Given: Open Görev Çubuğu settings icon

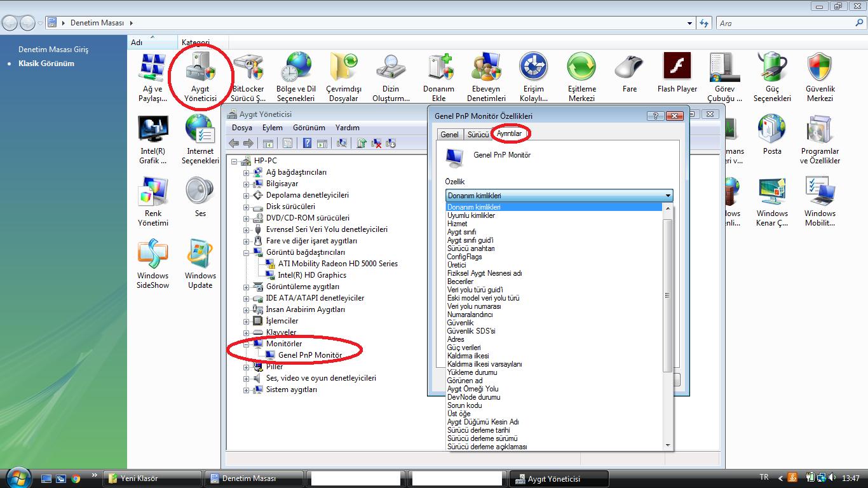Looking at the screenshot, I should point(724,78).
